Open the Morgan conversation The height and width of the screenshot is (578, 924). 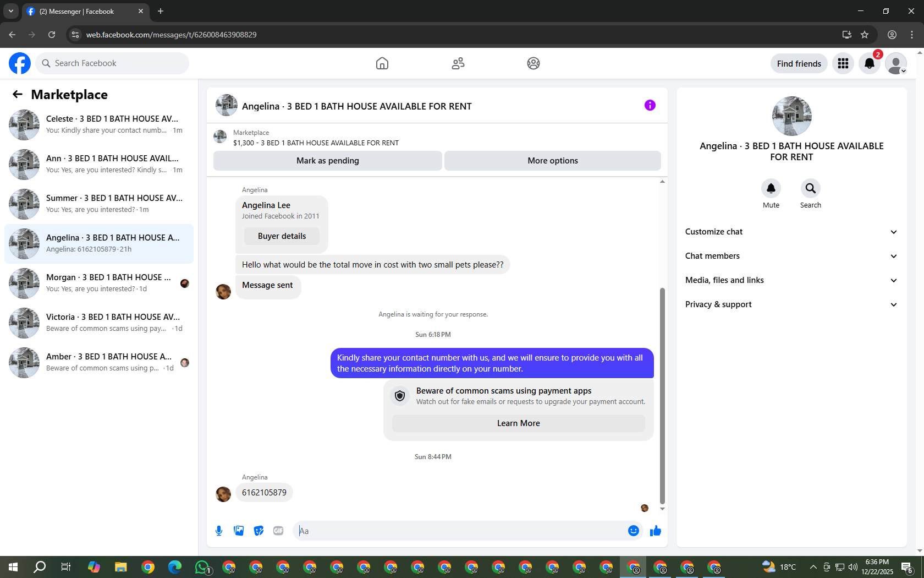(x=99, y=283)
